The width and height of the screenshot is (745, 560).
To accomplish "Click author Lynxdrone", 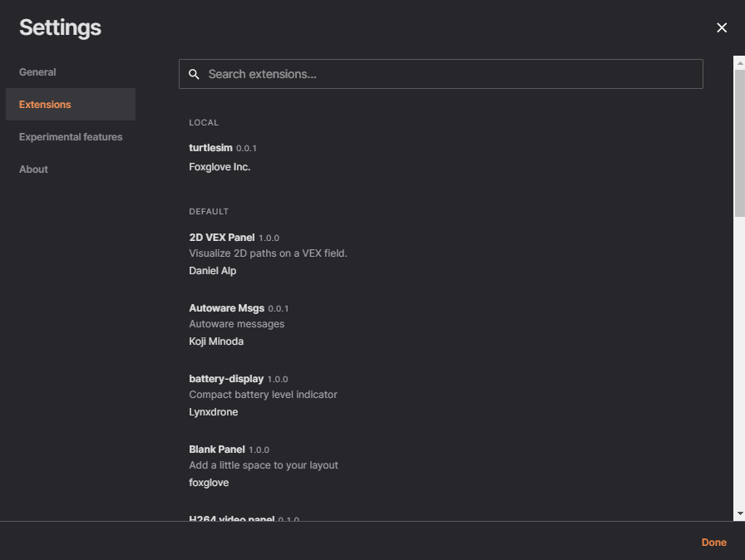I will [x=214, y=412].
